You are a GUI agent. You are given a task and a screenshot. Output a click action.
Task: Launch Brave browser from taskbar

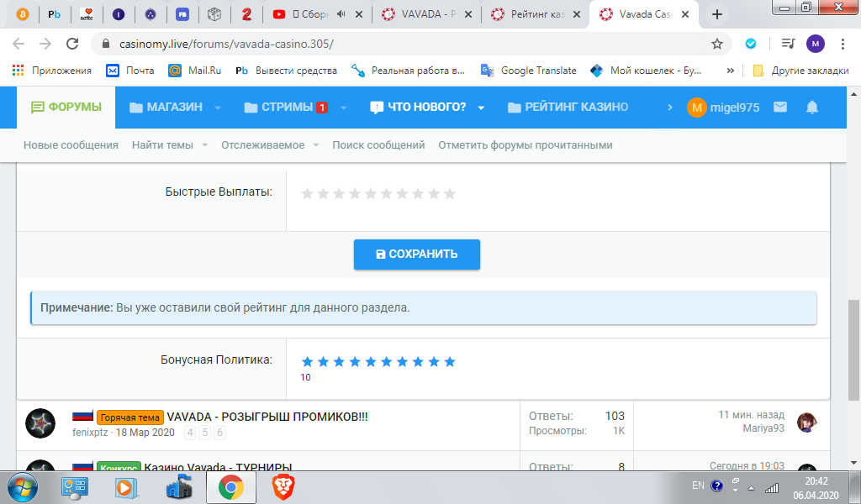tap(283, 487)
